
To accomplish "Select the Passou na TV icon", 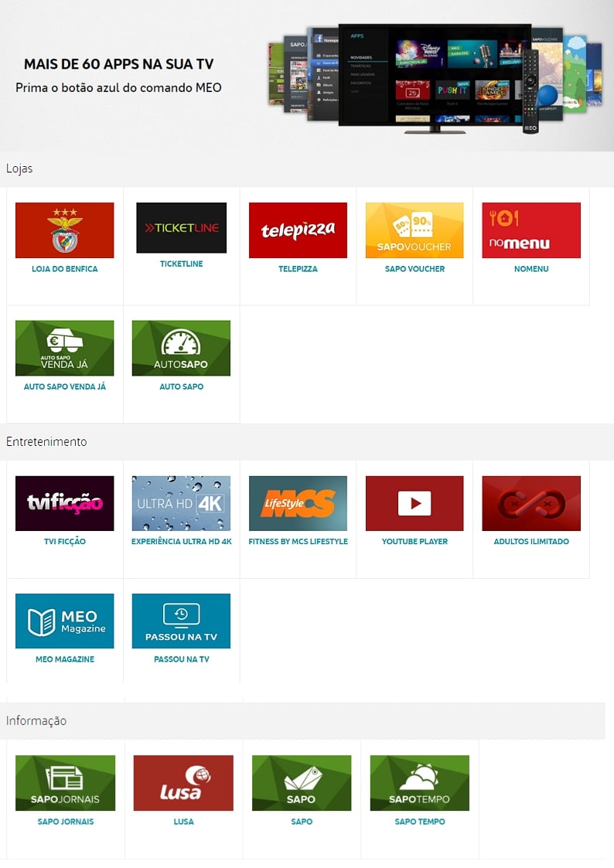I will pyautogui.click(x=181, y=621).
